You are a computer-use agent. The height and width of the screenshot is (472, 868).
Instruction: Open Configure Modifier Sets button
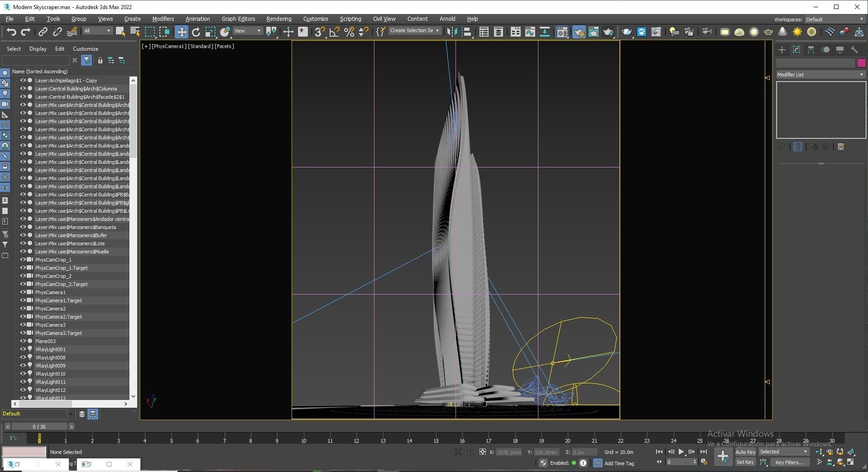[841, 147]
